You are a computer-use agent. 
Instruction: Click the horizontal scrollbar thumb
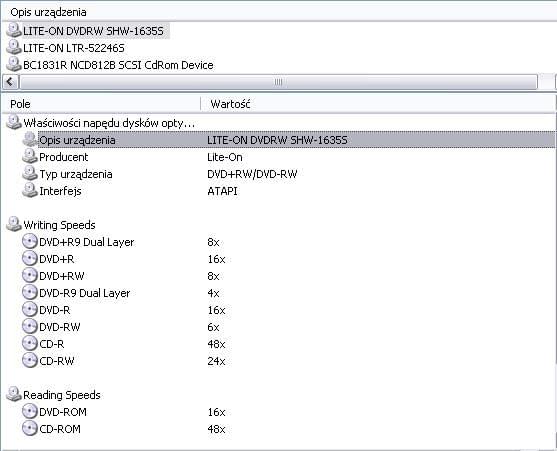[278, 82]
